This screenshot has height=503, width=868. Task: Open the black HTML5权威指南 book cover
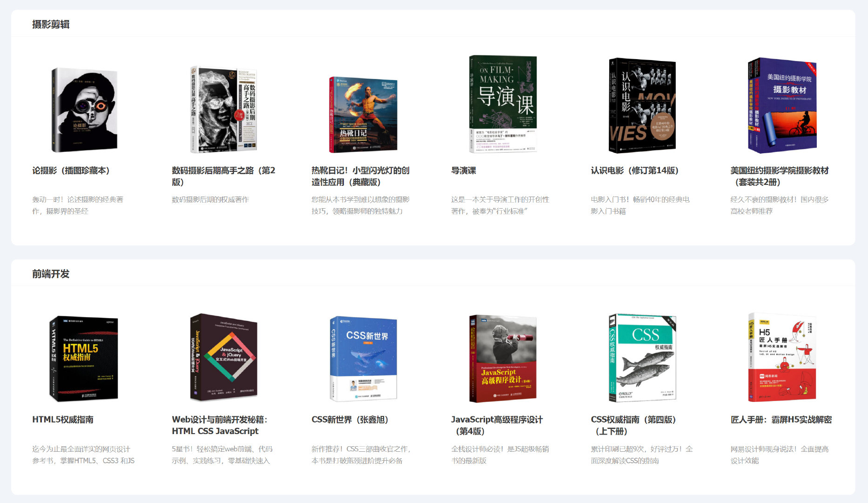click(x=84, y=359)
